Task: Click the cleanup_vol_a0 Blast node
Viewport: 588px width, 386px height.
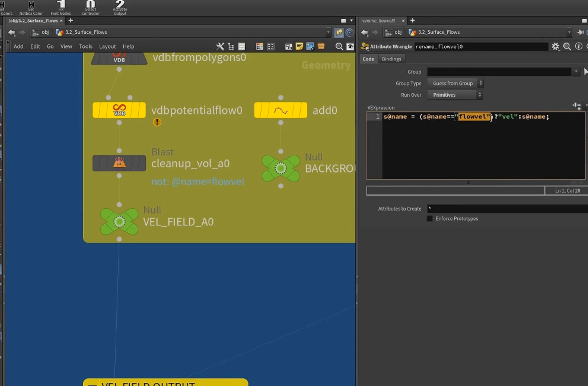Action: (119, 163)
